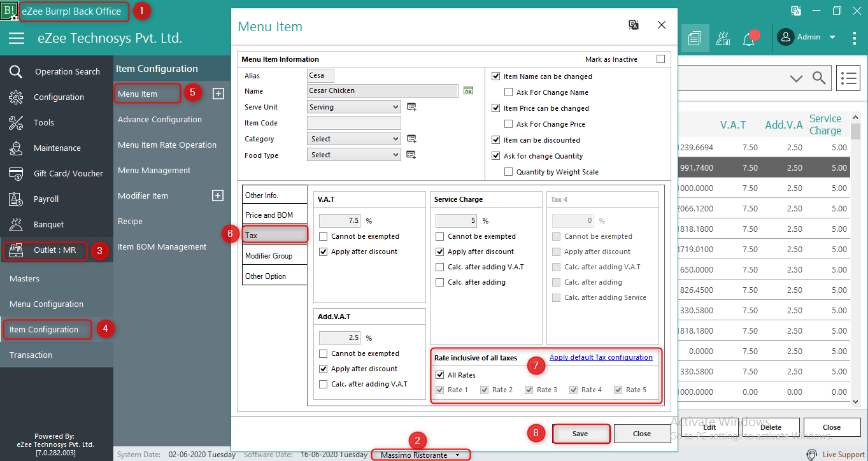The height and width of the screenshot is (461, 868).
Task: Switch to Other Info. tab
Action: click(x=275, y=195)
